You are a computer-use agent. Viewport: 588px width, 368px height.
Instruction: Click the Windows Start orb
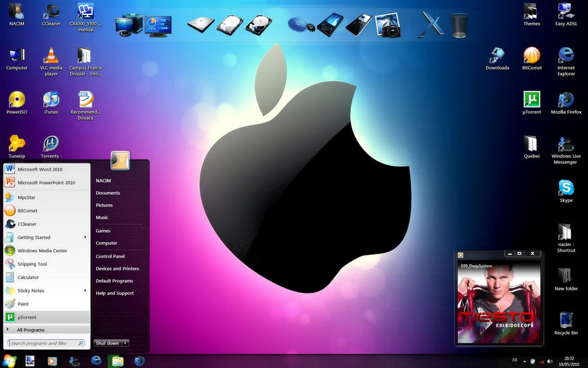point(9,361)
